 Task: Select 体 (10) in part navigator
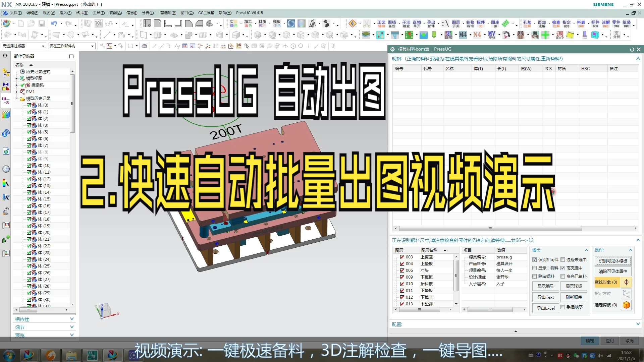44,166
